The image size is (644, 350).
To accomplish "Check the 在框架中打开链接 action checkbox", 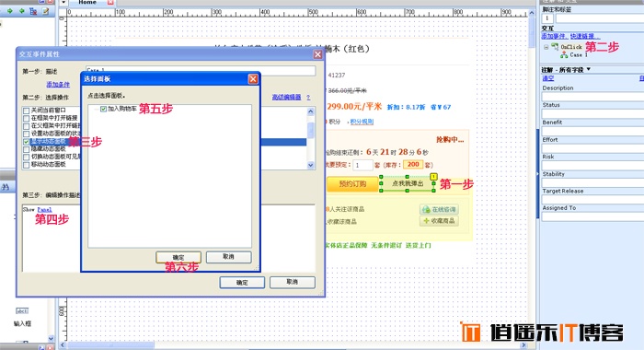I will 27,119.
